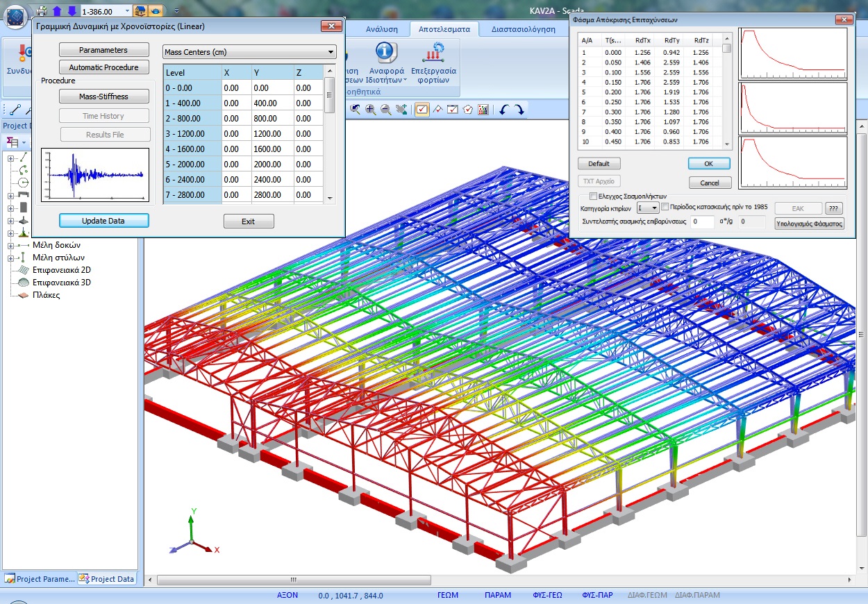Image resolution: width=868 pixels, height=604 pixels.
Task: Click the zoom window magnifier icon
Action: click(x=356, y=109)
